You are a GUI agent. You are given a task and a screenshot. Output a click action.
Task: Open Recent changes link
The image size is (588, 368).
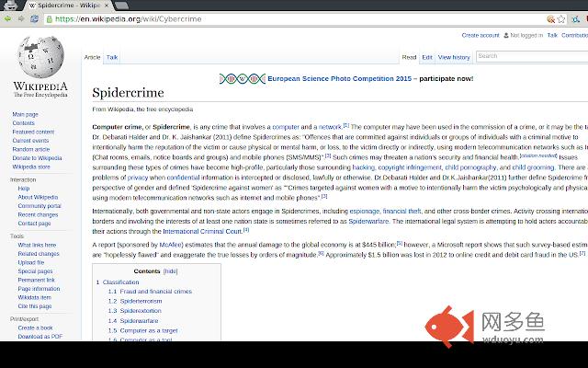(x=38, y=214)
